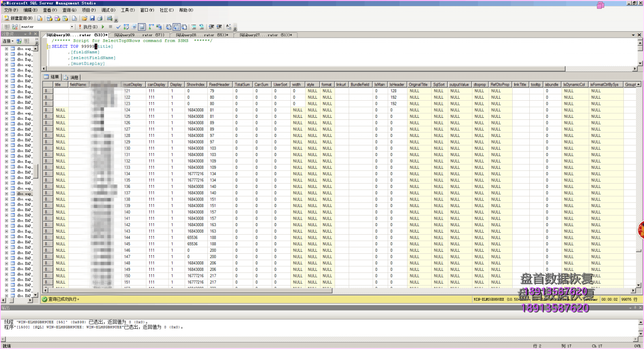The width and height of the screenshot is (644, 349).
Task: Click the New Query (新建查询) button
Action: coord(19,18)
